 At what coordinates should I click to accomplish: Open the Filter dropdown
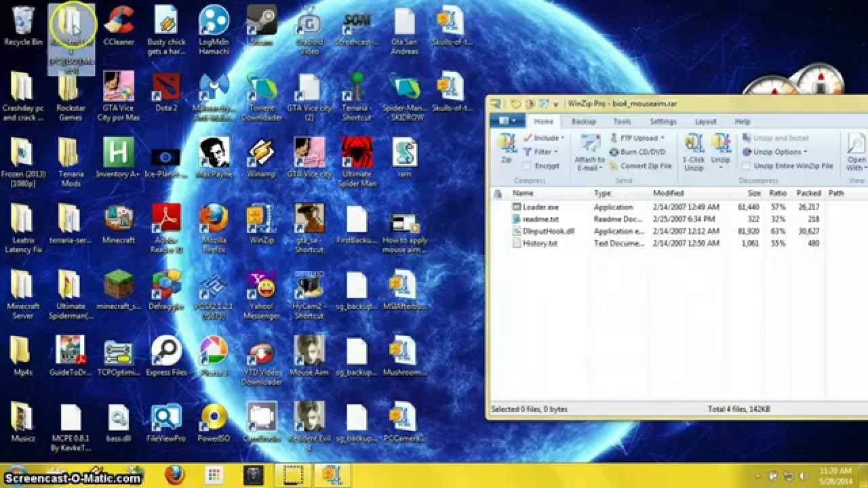[x=541, y=152]
